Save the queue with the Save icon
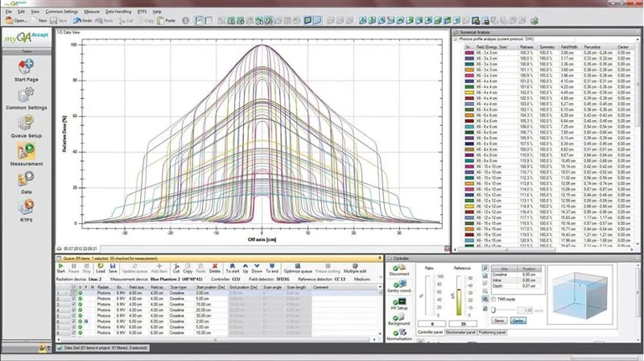The width and height of the screenshot is (644, 361). point(112,269)
